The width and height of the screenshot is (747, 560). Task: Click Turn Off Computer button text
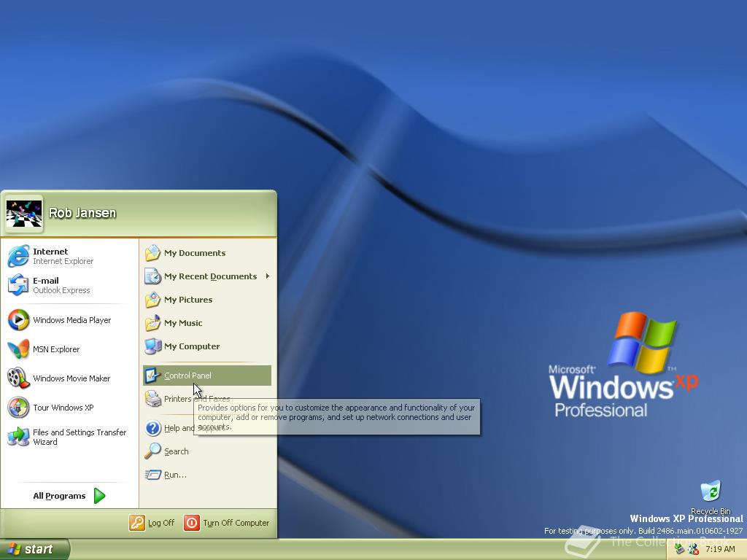pyautogui.click(x=236, y=523)
